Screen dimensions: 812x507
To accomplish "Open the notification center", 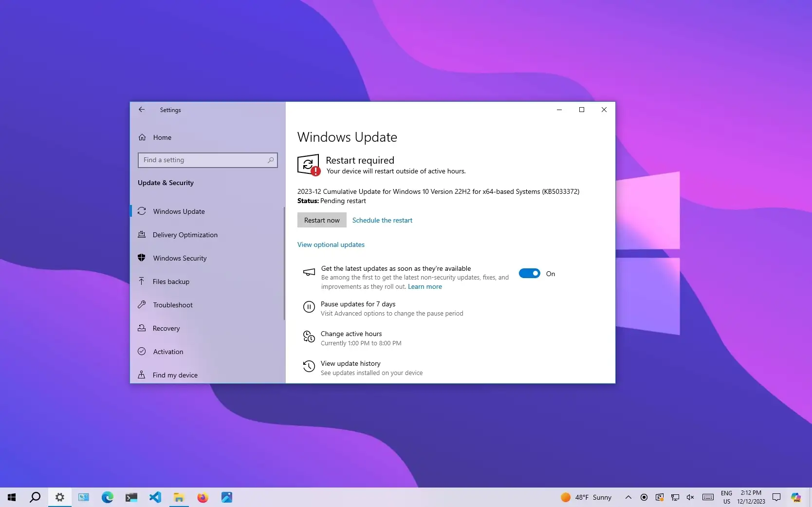I will pyautogui.click(x=777, y=497).
